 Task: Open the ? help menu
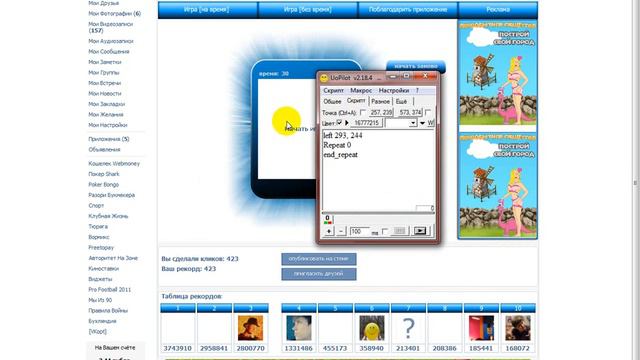(x=417, y=91)
